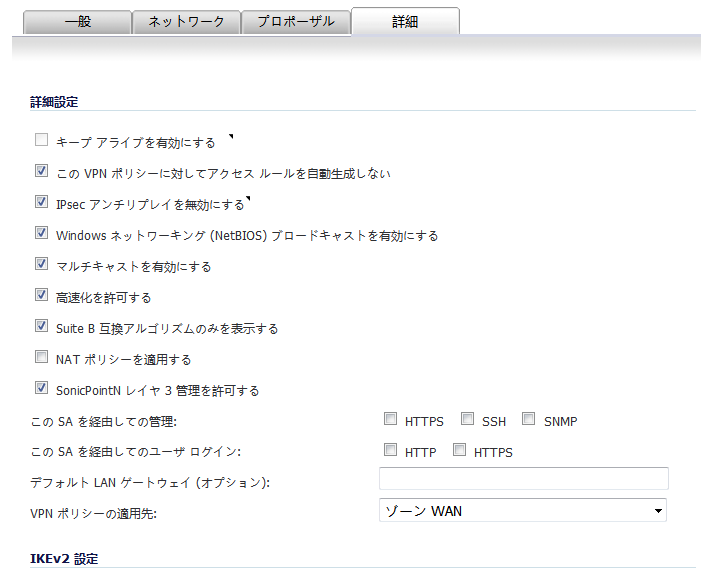This screenshot has width=702, height=587.
Task: Uncheck アクセス ルールを自動生成しない option
Action: coord(41,171)
